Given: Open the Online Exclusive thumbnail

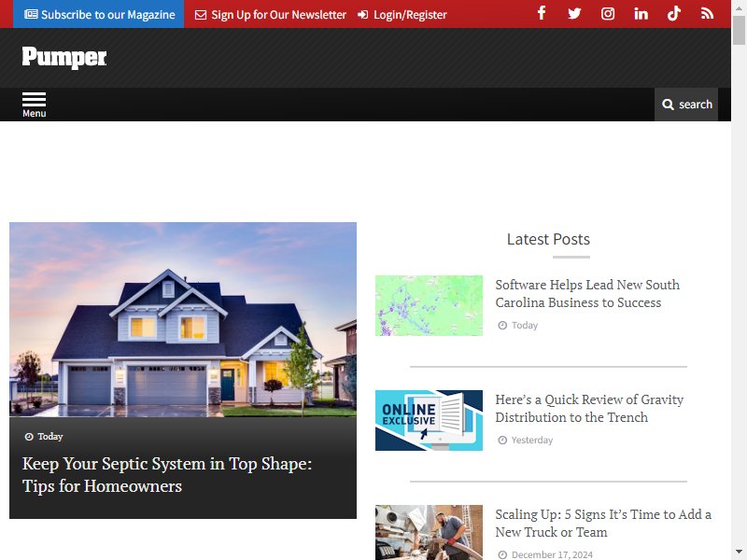Looking at the screenshot, I should coord(429,421).
